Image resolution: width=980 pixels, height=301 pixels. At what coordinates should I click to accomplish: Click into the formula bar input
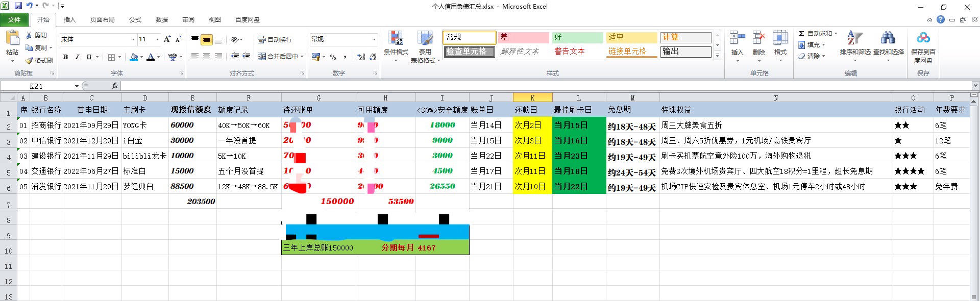546,86
